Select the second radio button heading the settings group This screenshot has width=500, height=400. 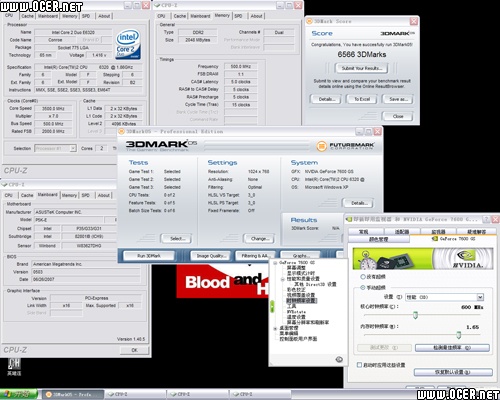[x=363, y=287]
